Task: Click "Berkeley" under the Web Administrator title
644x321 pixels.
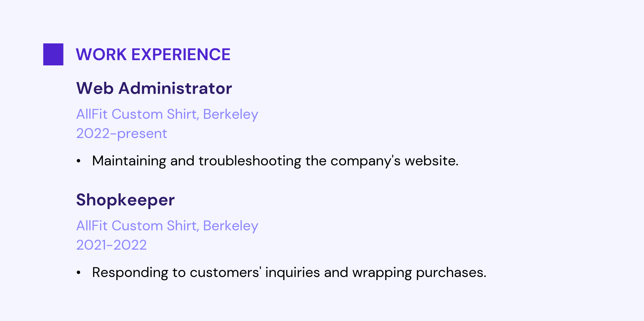Action: [x=230, y=114]
